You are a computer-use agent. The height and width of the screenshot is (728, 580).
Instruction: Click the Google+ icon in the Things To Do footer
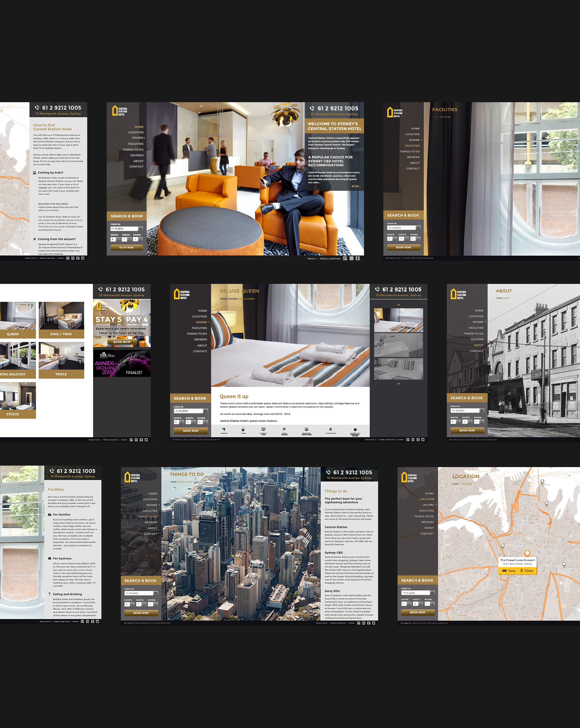[359, 623]
